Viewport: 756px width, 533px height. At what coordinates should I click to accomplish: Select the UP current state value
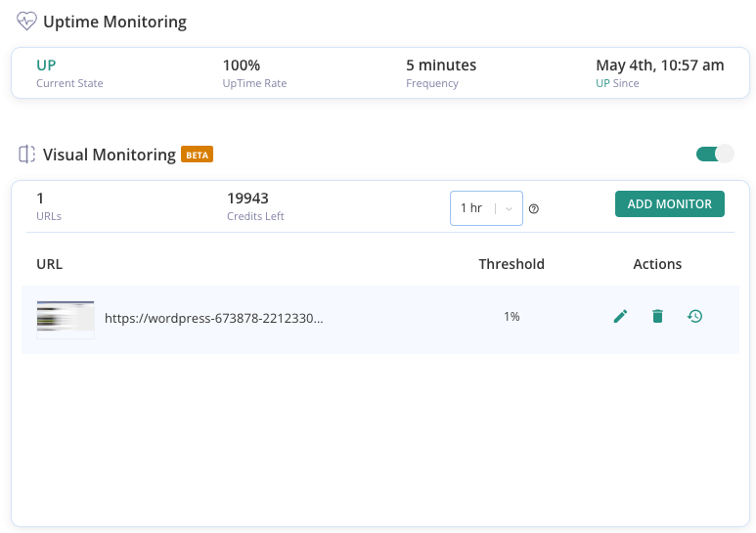tap(46, 66)
